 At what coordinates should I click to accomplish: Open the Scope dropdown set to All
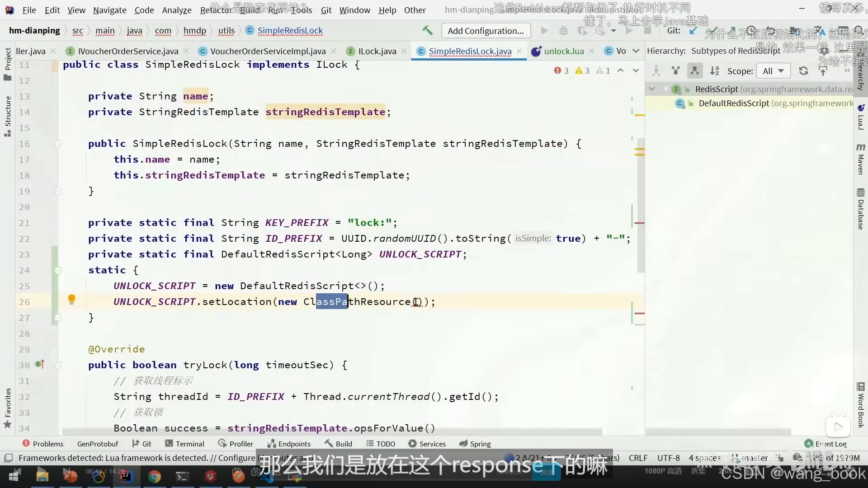[x=773, y=71]
